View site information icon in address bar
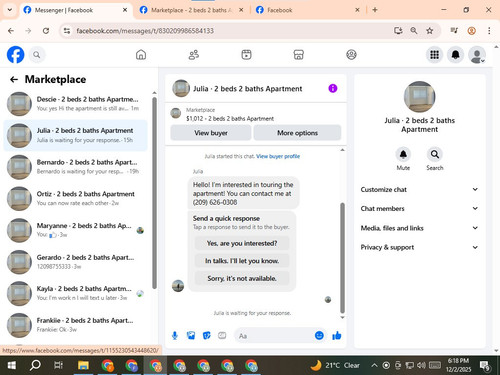 pyautogui.click(x=67, y=31)
